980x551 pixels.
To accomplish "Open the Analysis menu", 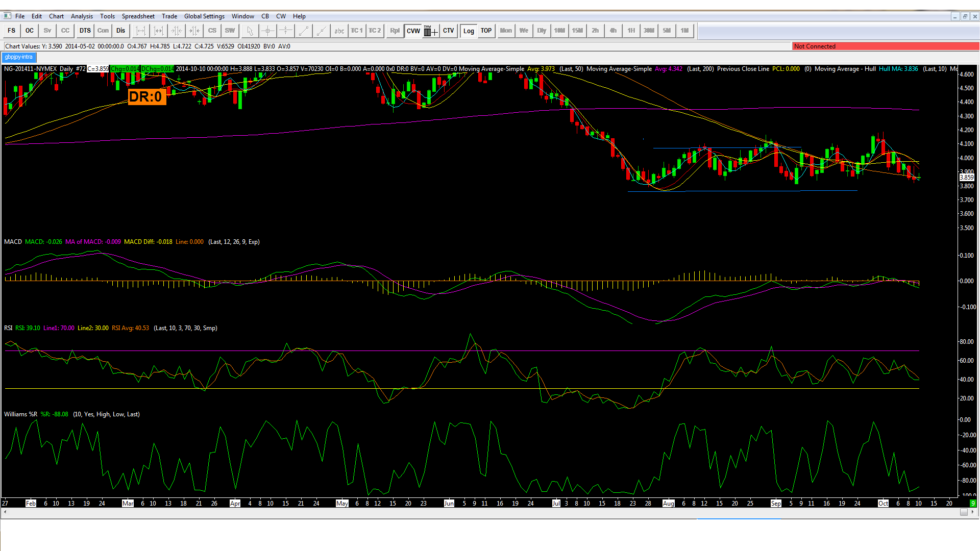I will [x=82, y=16].
